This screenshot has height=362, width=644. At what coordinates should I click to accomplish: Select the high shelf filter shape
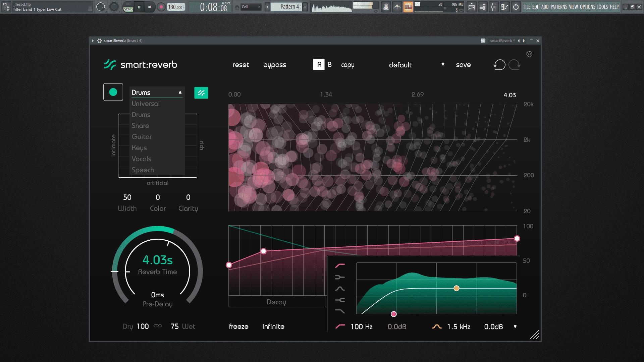click(x=340, y=300)
